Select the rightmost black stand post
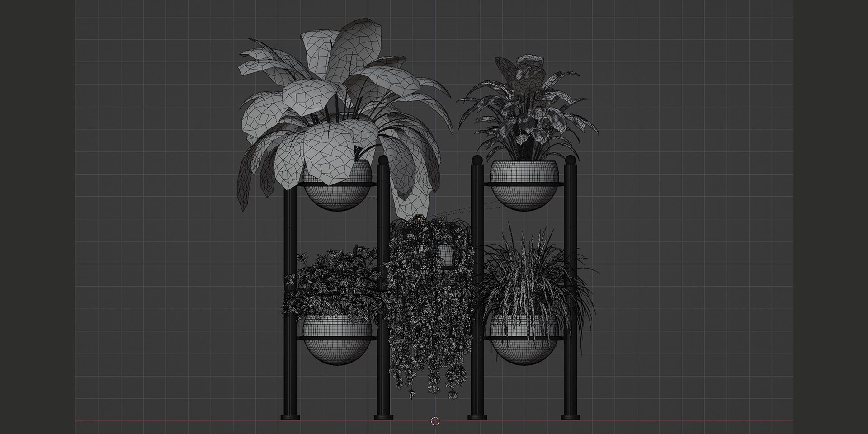This screenshot has height=434, width=868. point(570,289)
